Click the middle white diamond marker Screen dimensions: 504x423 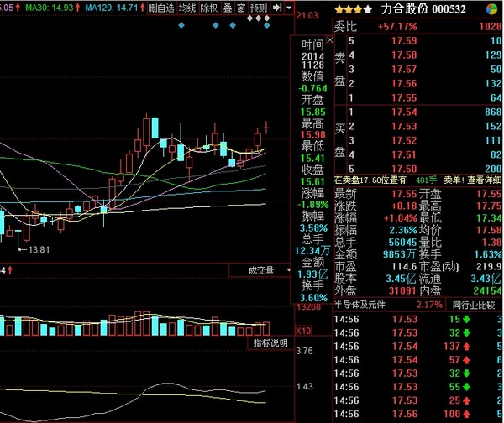pyautogui.click(x=258, y=18)
